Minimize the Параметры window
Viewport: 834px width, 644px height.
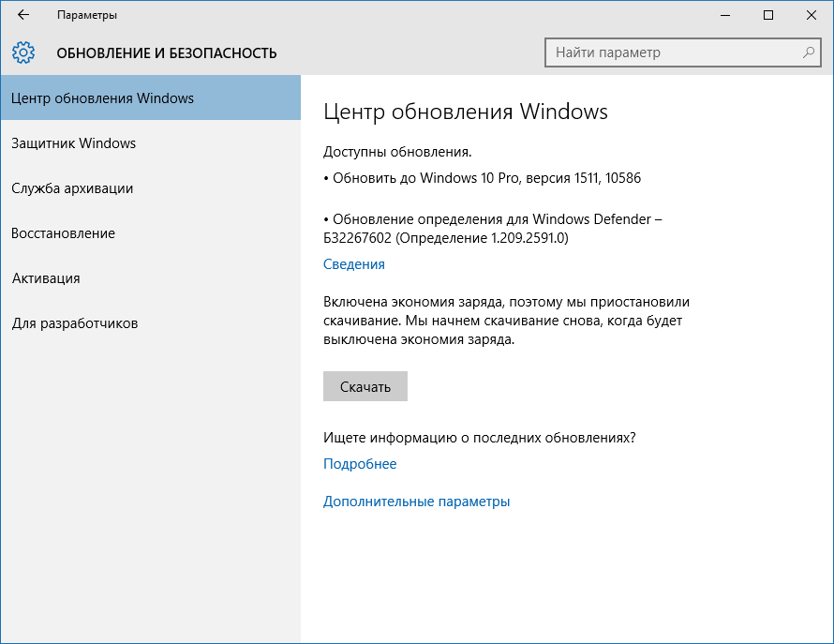pos(725,15)
